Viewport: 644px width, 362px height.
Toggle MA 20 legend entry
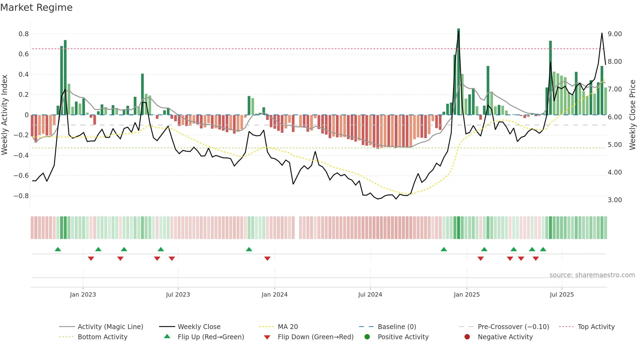pyautogui.click(x=278, y=327)
